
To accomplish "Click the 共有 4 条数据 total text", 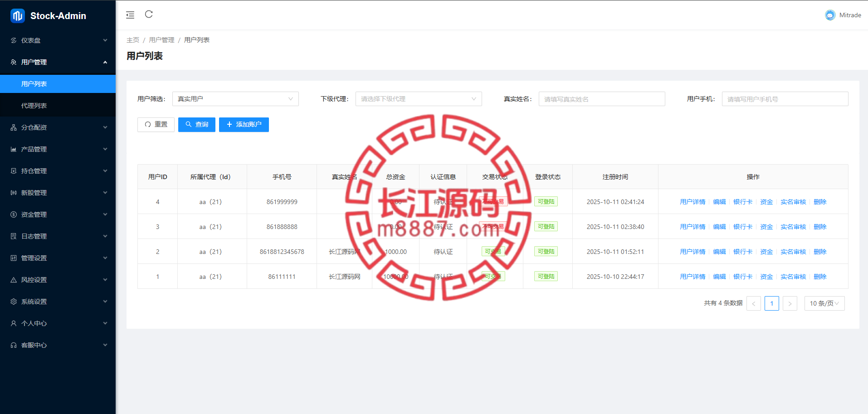I will coord(723,303).
